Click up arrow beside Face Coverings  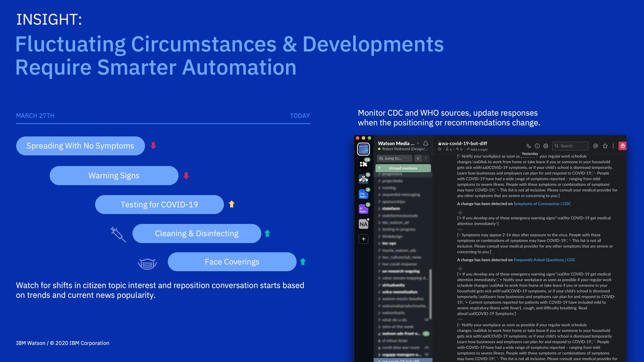click(303, 262)
